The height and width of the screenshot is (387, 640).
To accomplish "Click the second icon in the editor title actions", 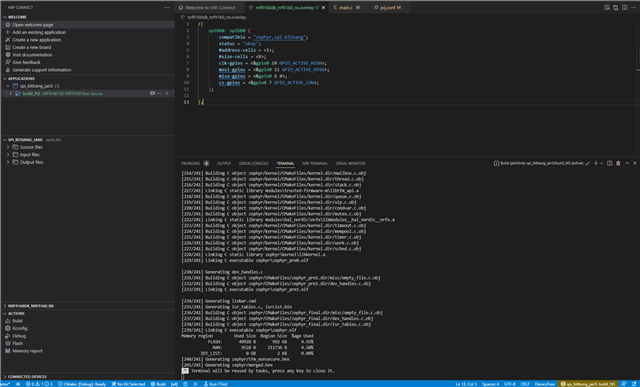I will [616, 7].
